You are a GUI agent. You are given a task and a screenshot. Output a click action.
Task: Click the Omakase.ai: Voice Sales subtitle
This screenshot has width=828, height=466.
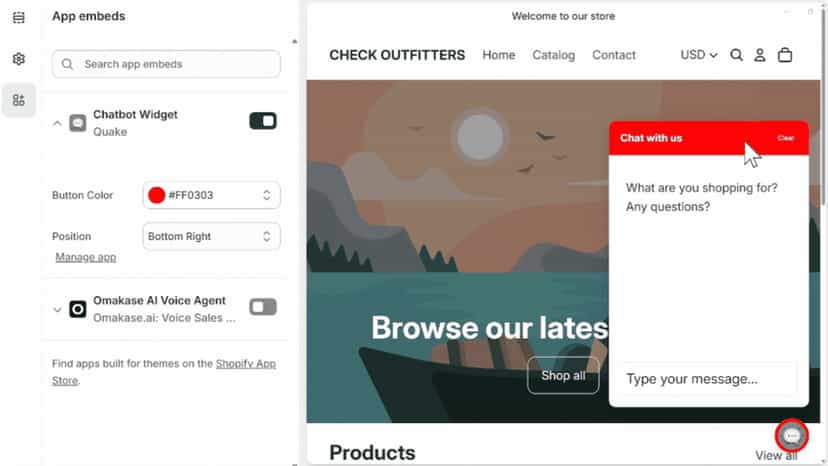(x=164, y=318)
